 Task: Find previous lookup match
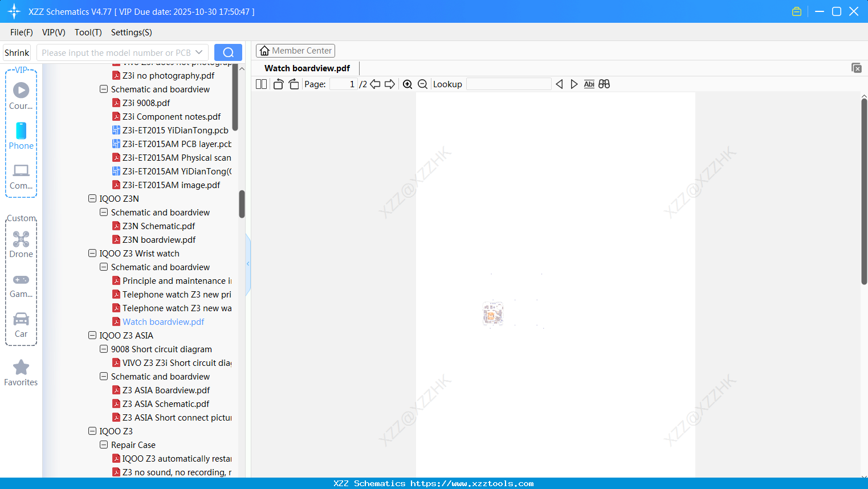pos(559,84)
